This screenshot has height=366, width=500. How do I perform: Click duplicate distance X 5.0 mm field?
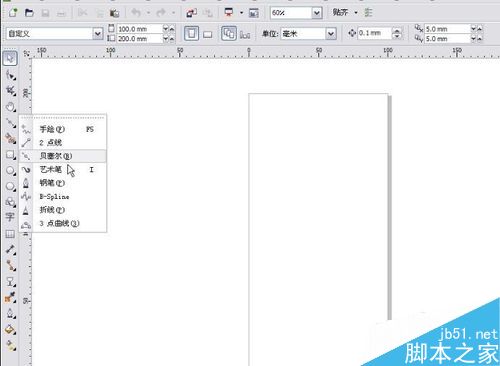tap(447, 29)
